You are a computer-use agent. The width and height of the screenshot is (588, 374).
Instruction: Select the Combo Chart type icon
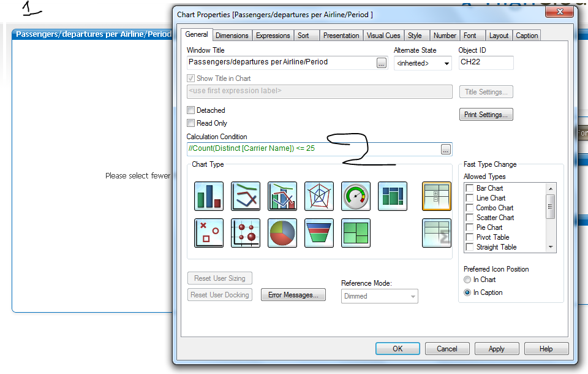point(282,196)
